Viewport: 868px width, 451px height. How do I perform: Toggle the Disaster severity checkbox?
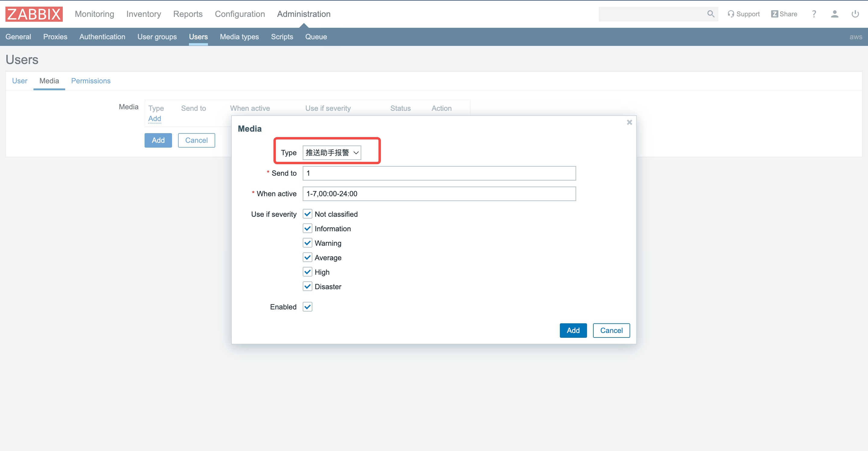tap(307, 286)
